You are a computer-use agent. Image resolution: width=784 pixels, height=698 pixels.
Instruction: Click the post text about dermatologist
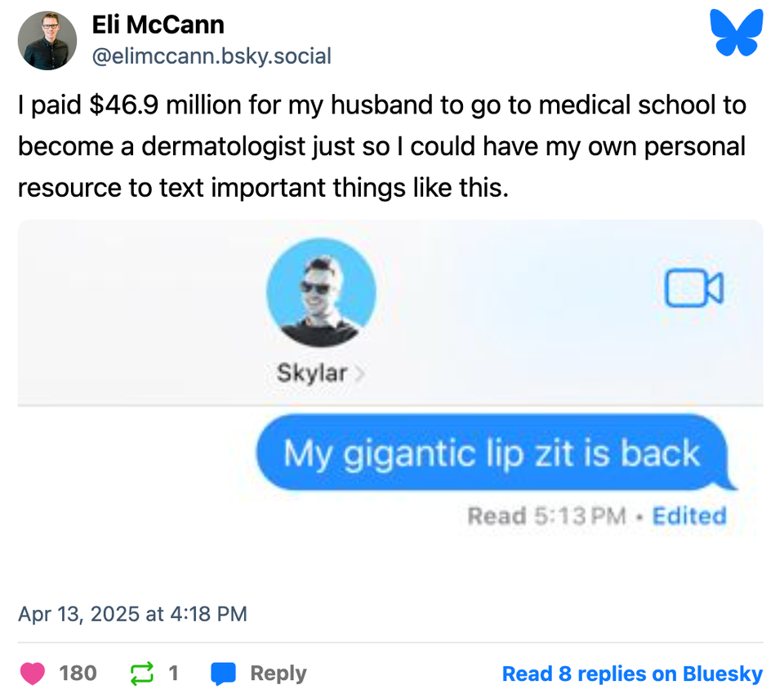[382, 146]
